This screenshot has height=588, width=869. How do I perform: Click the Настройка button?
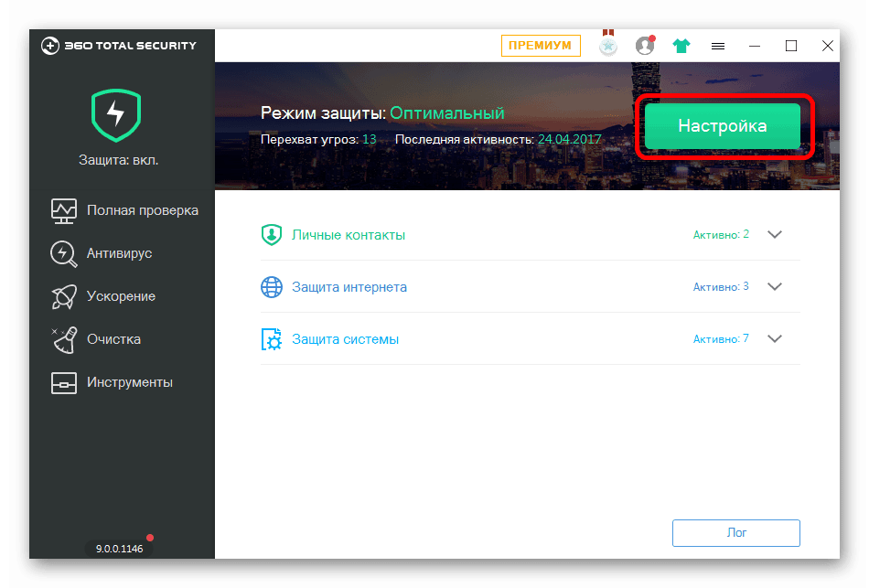(722, 126)
